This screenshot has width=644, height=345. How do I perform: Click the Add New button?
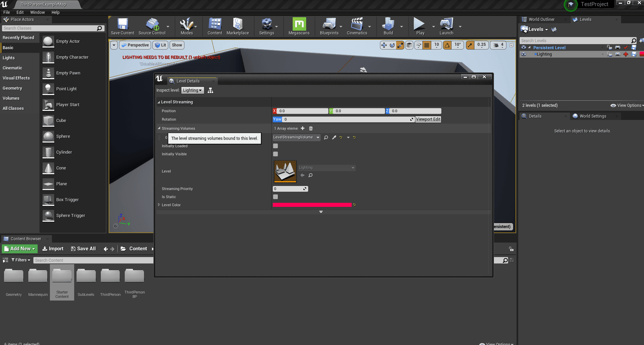pyautogui.click(x=20, y=249)
